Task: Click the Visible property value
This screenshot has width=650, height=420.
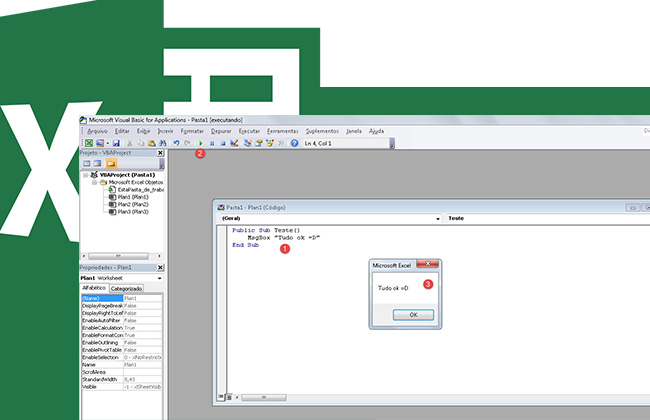Action: 143,387
